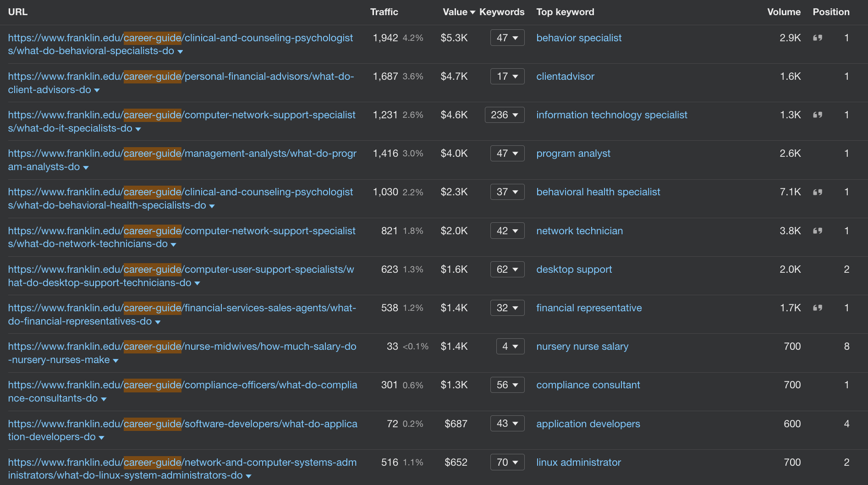Open the how-much-salary-do-nursery-nurses-make URL link
868x485 pixels.
(x=182, y=353)
